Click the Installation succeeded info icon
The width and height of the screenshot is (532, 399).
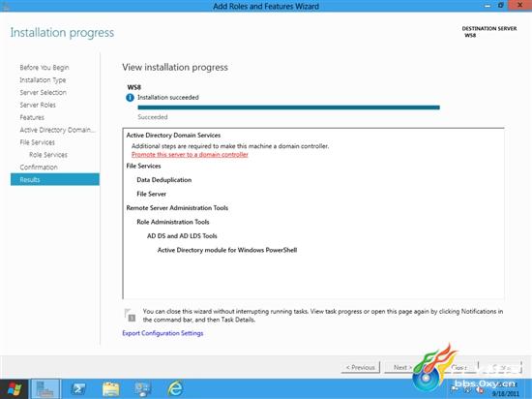point(130,98)
